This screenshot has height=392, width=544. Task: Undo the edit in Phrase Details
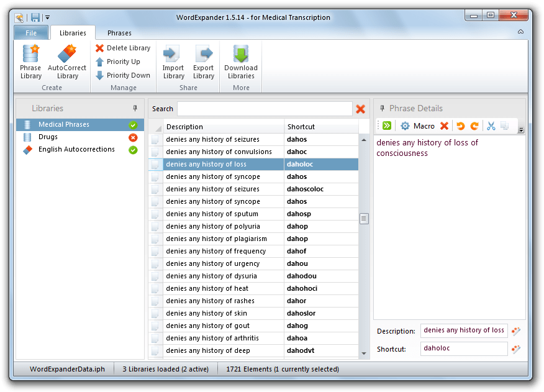point(460,125)
